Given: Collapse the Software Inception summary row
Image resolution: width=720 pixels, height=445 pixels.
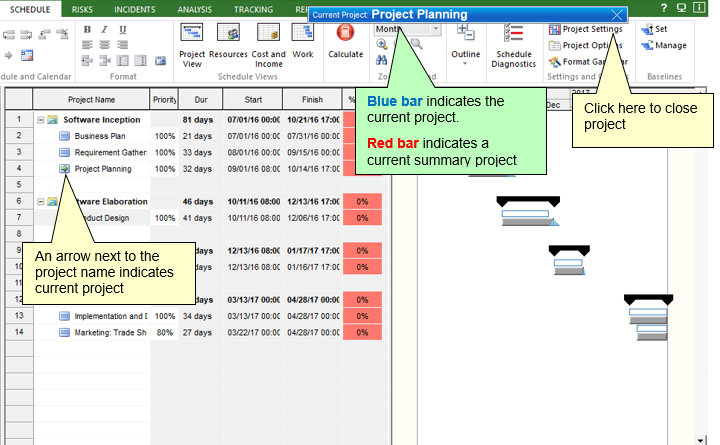Looking at the screenshot, I should click(40, 119).
